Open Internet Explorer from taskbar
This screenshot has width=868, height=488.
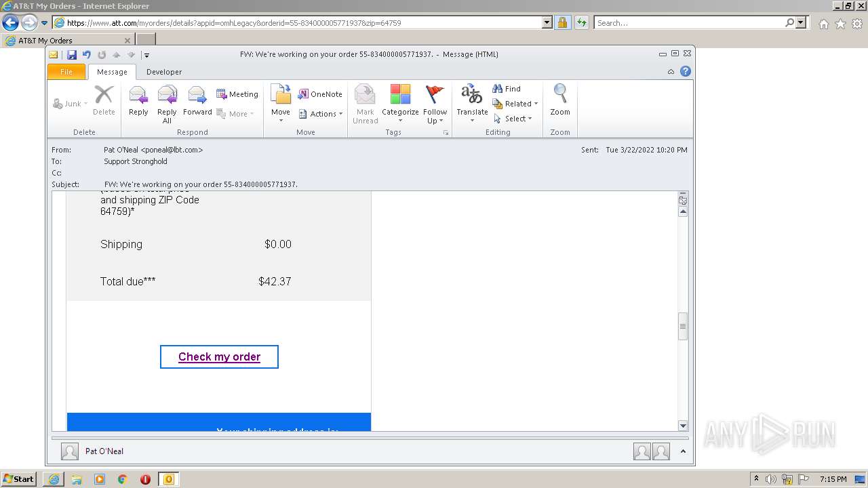pos(54,479)
